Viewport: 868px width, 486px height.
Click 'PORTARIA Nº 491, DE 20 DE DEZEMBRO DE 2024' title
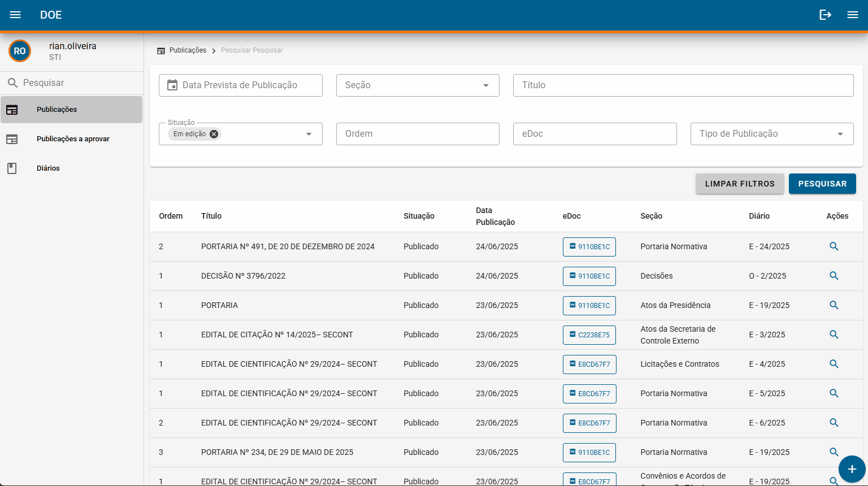288,246
